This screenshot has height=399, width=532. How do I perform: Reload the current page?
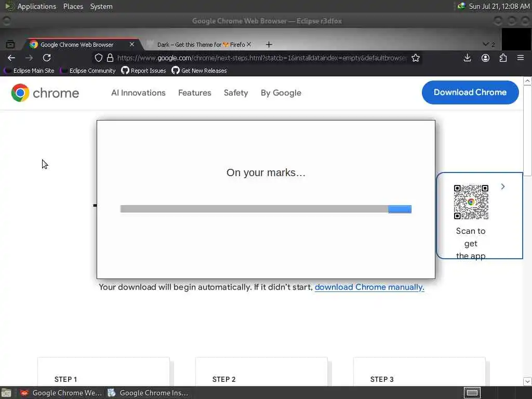(47, 58)
